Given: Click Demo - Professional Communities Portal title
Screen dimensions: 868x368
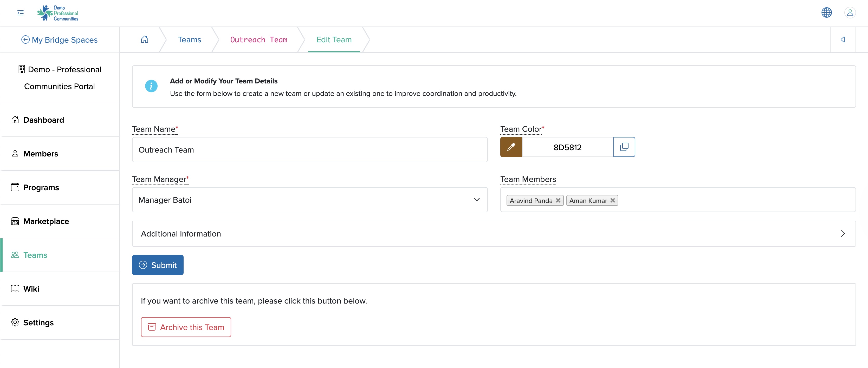Looking at the screenshot, I should (x=60, y=78).
